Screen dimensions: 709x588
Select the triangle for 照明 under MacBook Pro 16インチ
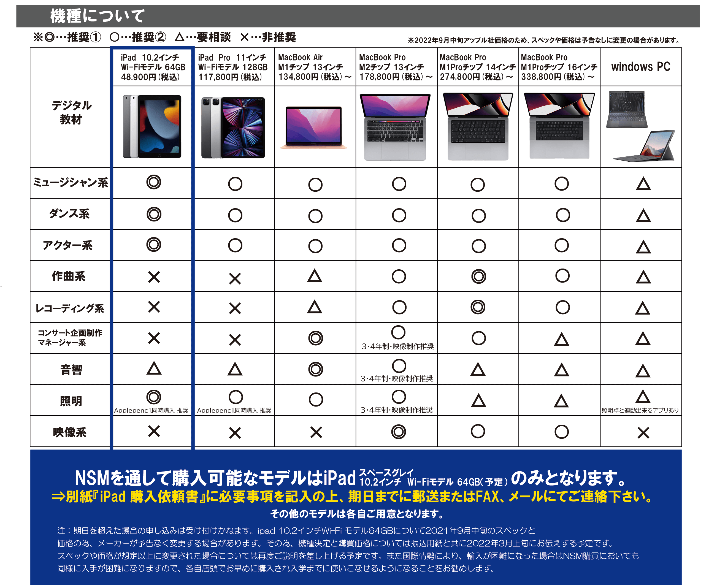(561, 401)
